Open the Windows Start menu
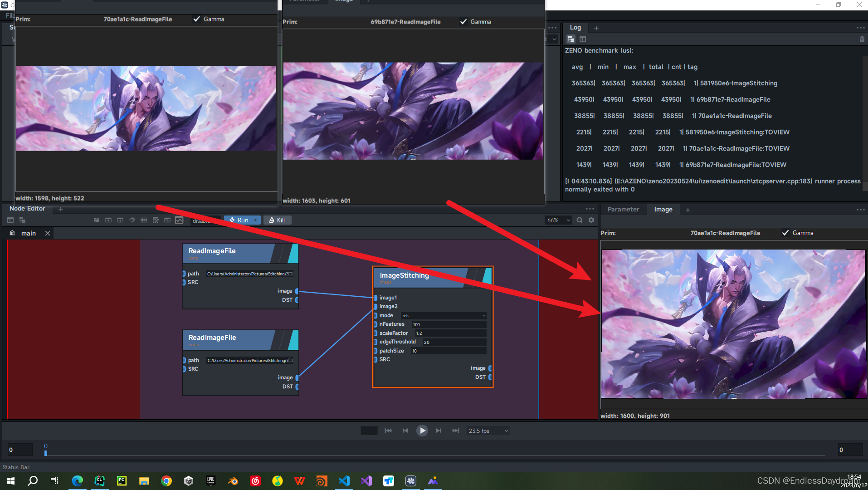 click(11, 481)
